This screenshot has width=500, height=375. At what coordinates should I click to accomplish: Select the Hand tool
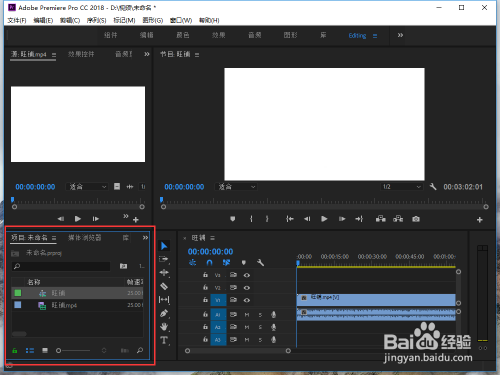coord(164,327)
